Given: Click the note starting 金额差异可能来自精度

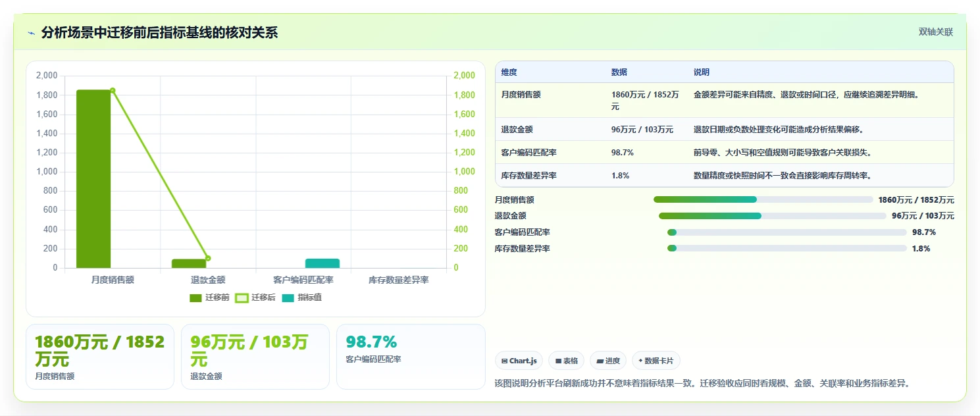Looking at the screenshot, I should coord(806,94).
